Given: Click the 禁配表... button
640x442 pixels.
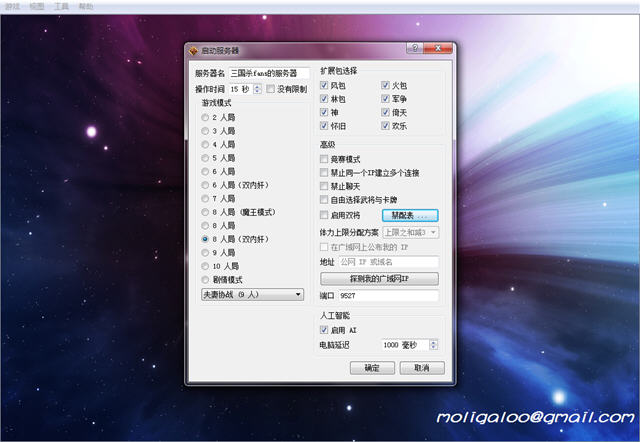Looking at the screenshot, I should tap(410, 215).
